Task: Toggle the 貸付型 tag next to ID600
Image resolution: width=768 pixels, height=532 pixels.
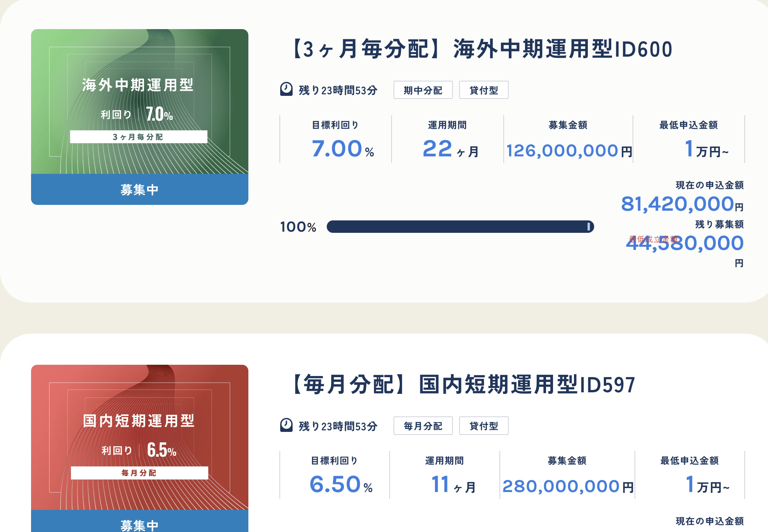Action: coord(484,90)
